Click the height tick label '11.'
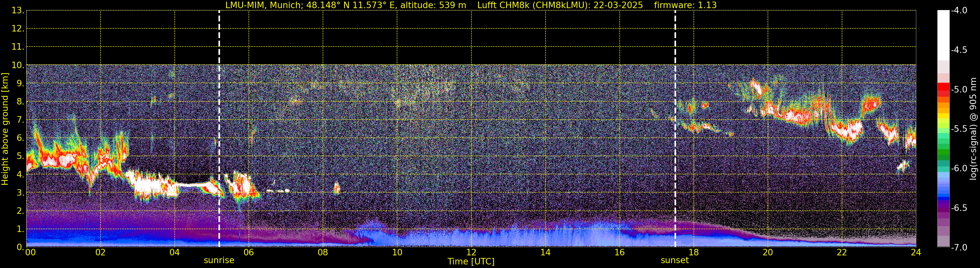980x268 pixels. (18, 47)
